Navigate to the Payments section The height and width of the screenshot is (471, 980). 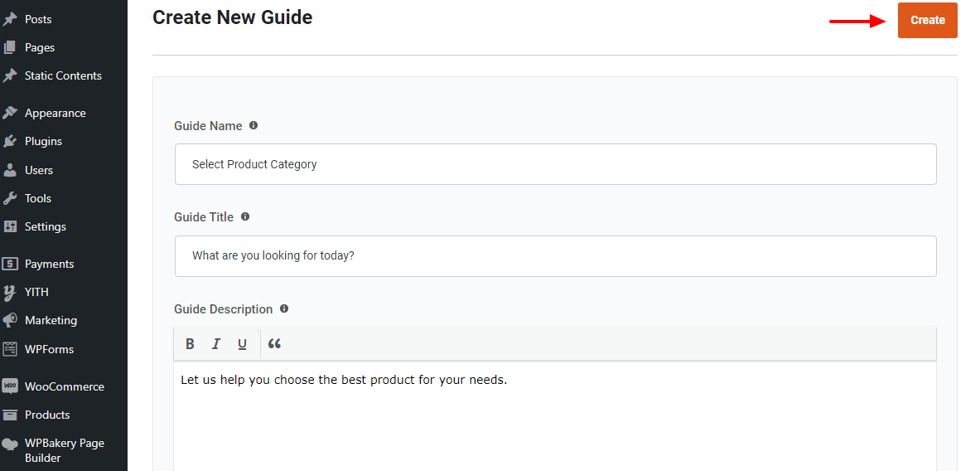[x=49, y=264]
